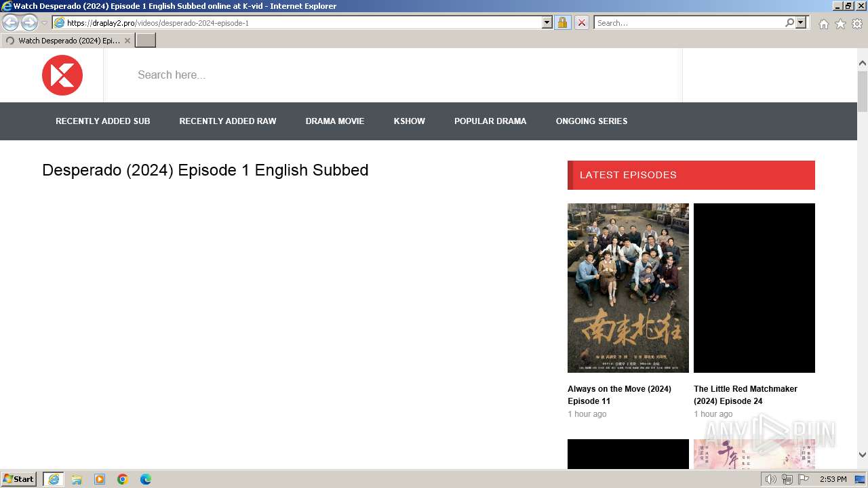868x488 pixels.
Task: Click the security lock icon in address bar
Action: pyautogui.click(x=562, y=23)
